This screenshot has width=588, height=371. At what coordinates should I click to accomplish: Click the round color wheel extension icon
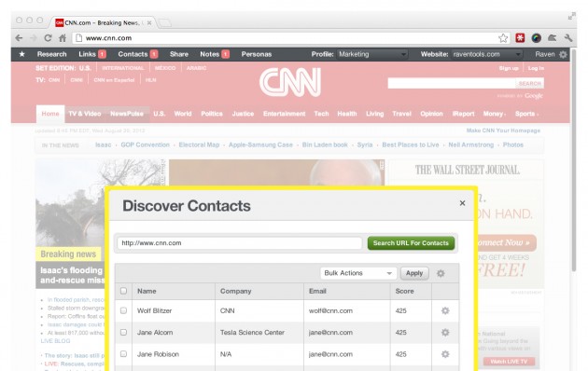point(537,38)
